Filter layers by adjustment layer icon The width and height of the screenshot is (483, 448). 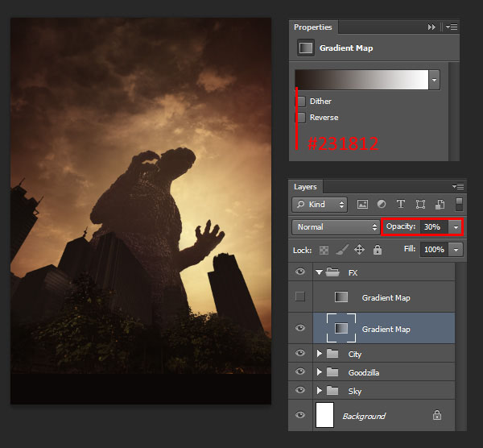382,204
